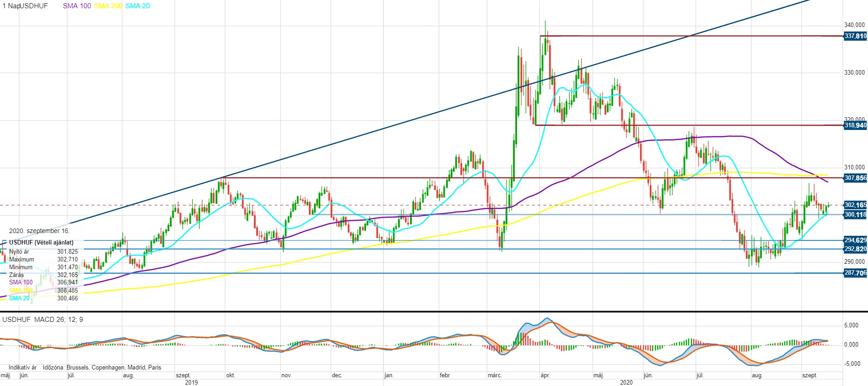Select the 294,629 support price tag
The width and height of the screenshot is (868, 386).
855,240
